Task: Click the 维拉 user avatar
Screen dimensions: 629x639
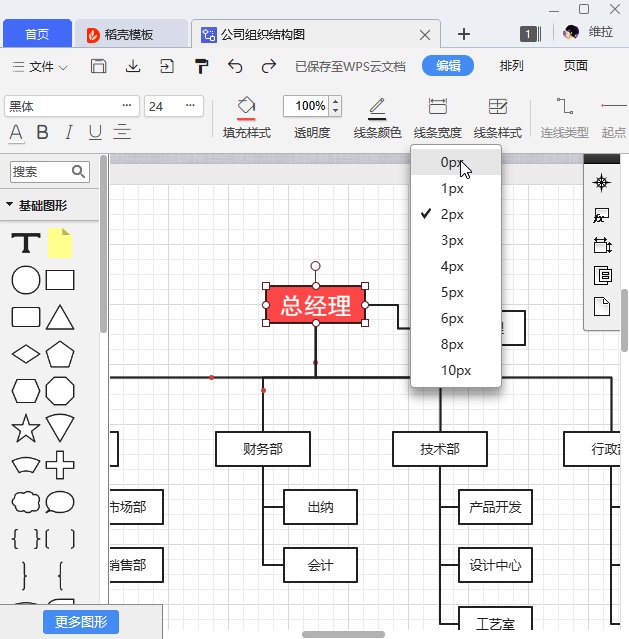Action: 571,33
